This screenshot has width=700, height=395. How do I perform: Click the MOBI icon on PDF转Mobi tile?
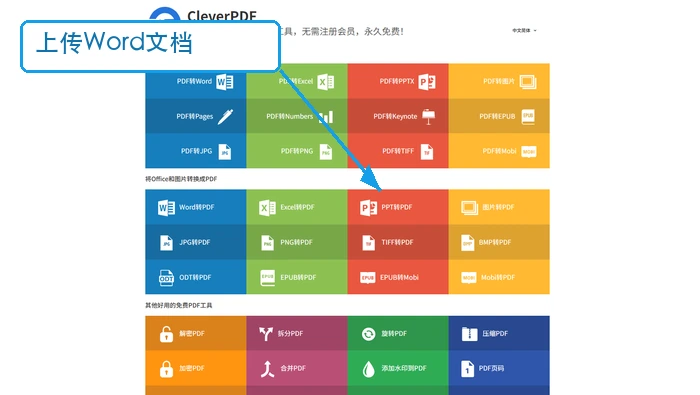click(529, 152)
